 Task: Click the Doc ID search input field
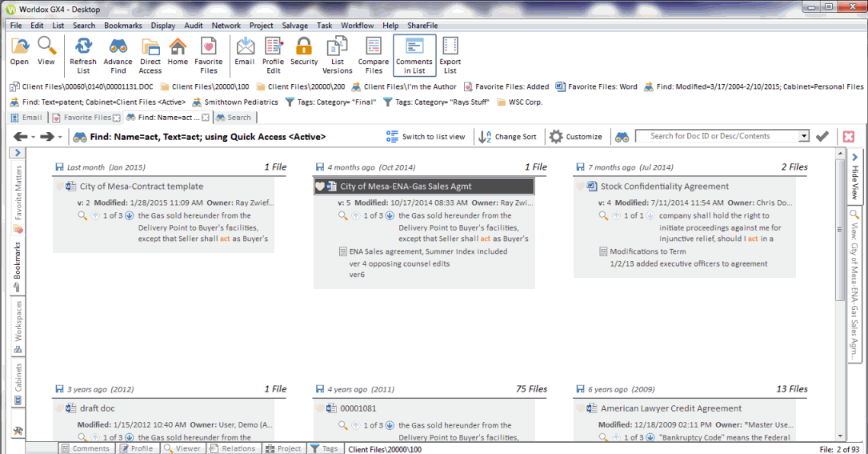717,136
